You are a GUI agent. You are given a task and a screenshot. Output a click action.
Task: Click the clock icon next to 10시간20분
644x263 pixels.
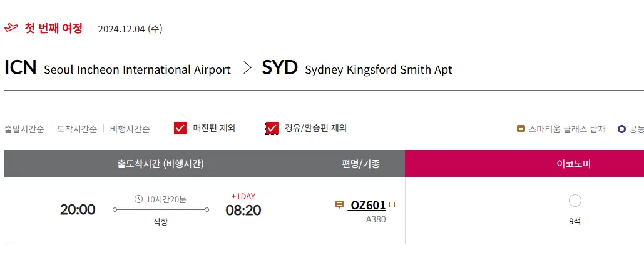click(139, 199)
